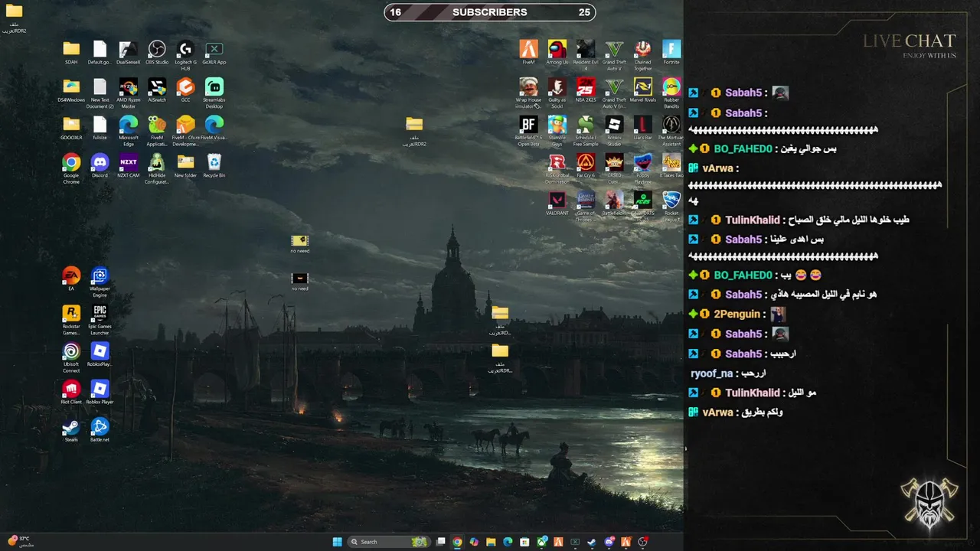The width and height of the screenshot is (980, 551).
Task: Click the Sabah5 username in top chat message
Action: [x=743, y=93]
